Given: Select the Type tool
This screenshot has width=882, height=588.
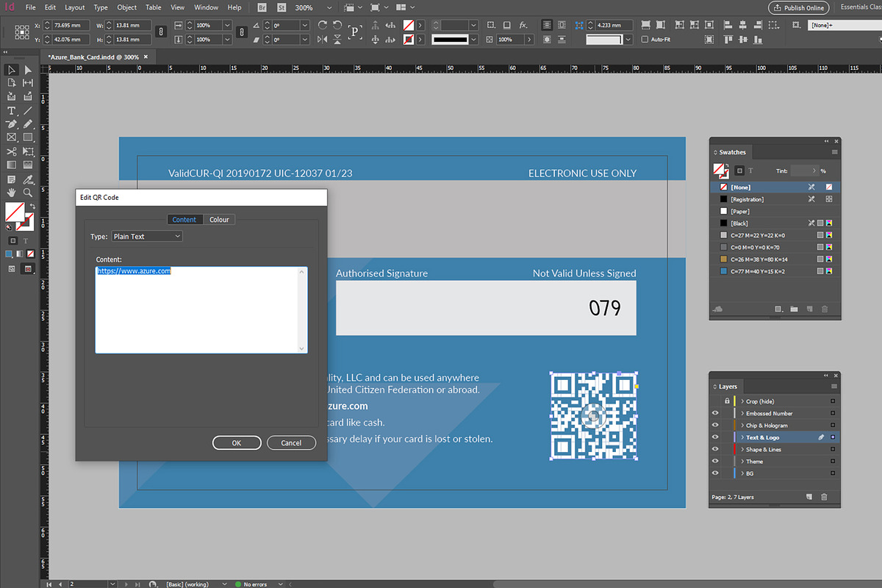Looking at the screenshot, I should (11, 110).
